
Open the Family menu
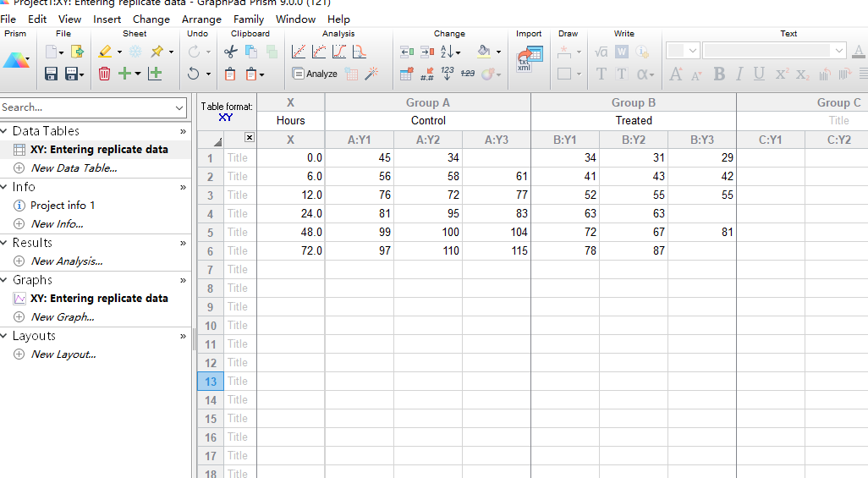point(249,19)
